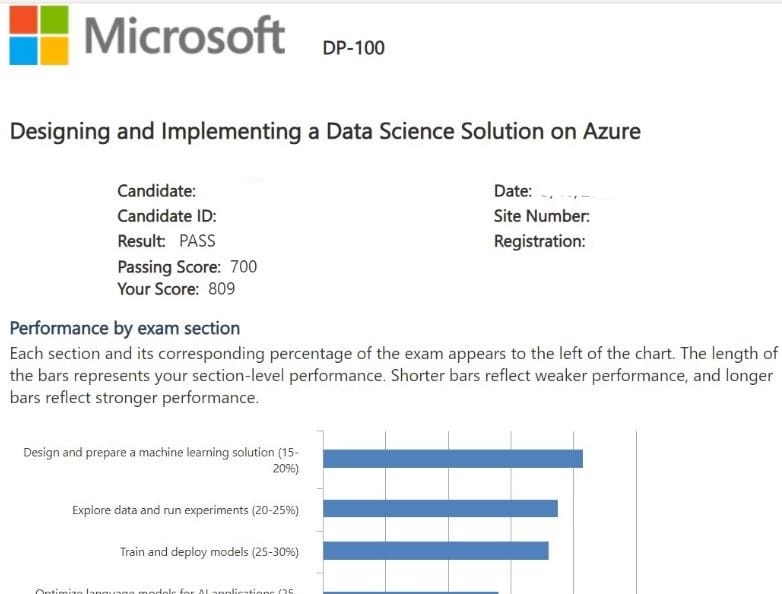Click the Site Number label
Image resolution: width=782 pixels, height=594 pixels.
(x=541, y=216)
